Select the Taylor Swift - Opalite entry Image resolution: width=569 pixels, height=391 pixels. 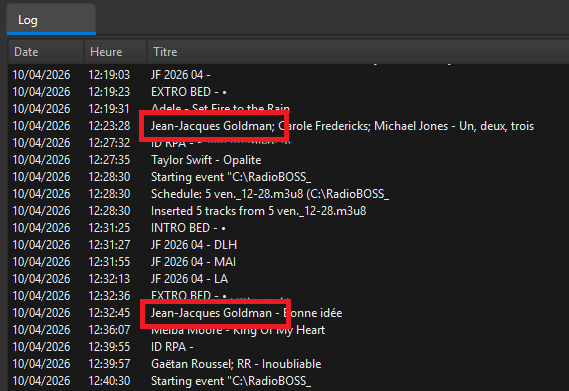[288, 160]
